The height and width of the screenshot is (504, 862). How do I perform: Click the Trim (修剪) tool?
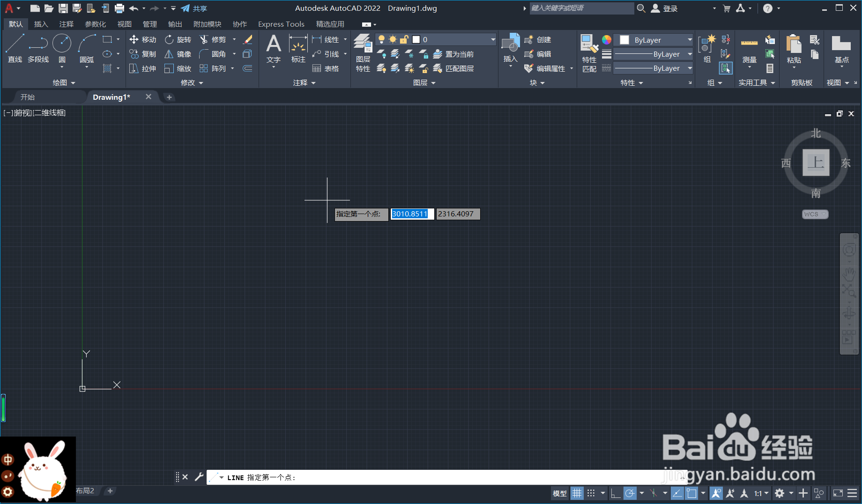click(x=213, y=40)
